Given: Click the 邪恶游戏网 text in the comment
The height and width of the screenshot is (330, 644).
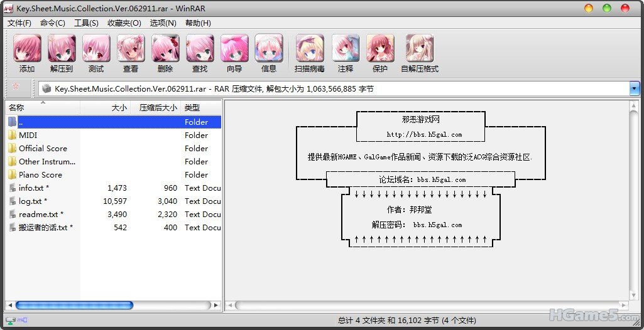Looking at the screenshot, I should coord(421,120).
